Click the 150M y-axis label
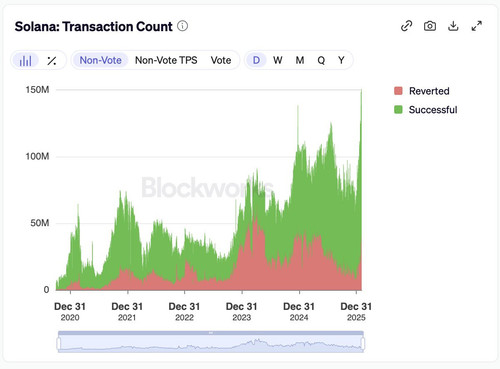 pyautogui.click(x=37, y=90)
